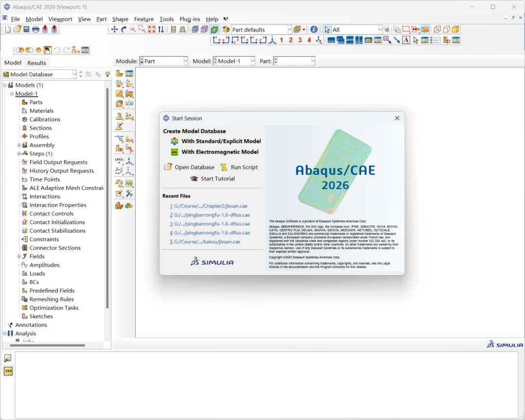The image size is (525, 420).
Task: Select the Rotate View tool
Action: coord(123,30)
